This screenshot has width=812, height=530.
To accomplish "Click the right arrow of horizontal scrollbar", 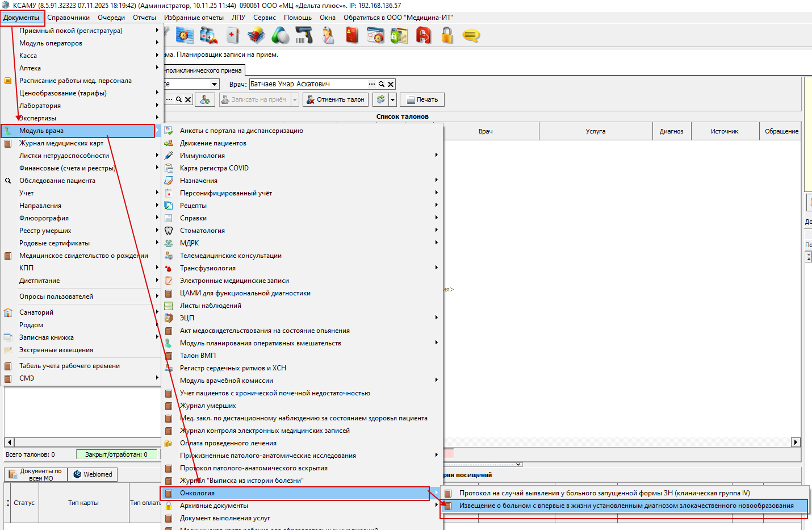I will 796,442.
